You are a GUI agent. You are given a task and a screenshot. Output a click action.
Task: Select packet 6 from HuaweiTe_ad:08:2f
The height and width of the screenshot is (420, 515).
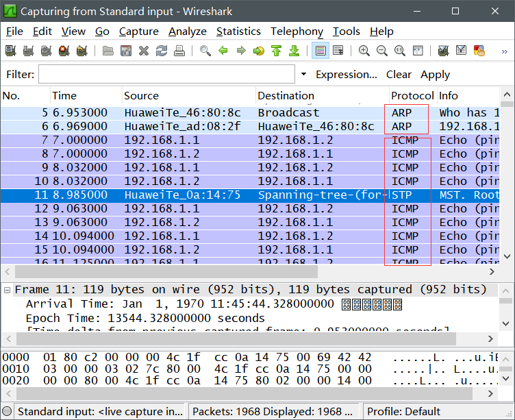[x=250, y=127]
